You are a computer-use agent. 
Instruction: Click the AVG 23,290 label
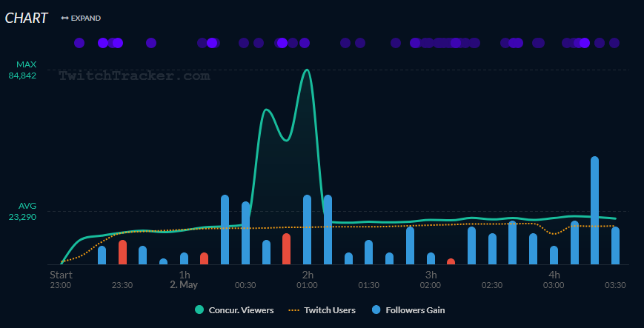[x=22, y=212]
